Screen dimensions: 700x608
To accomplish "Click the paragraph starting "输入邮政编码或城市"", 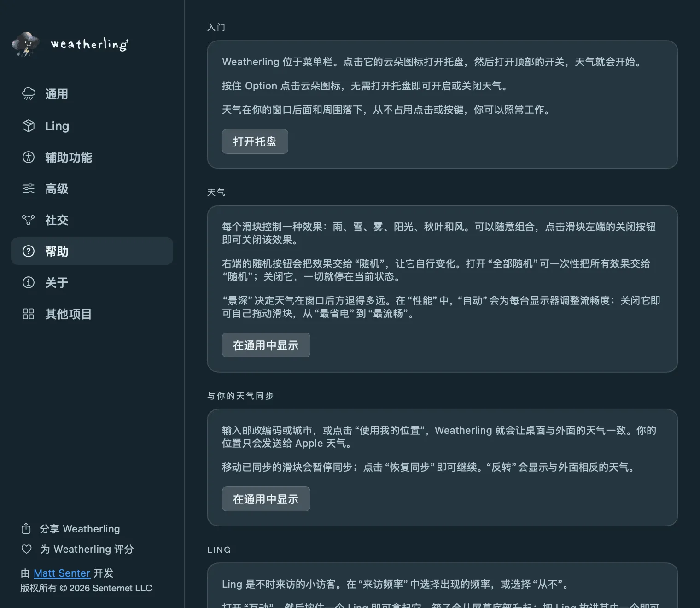I will [x=439, y=437].
